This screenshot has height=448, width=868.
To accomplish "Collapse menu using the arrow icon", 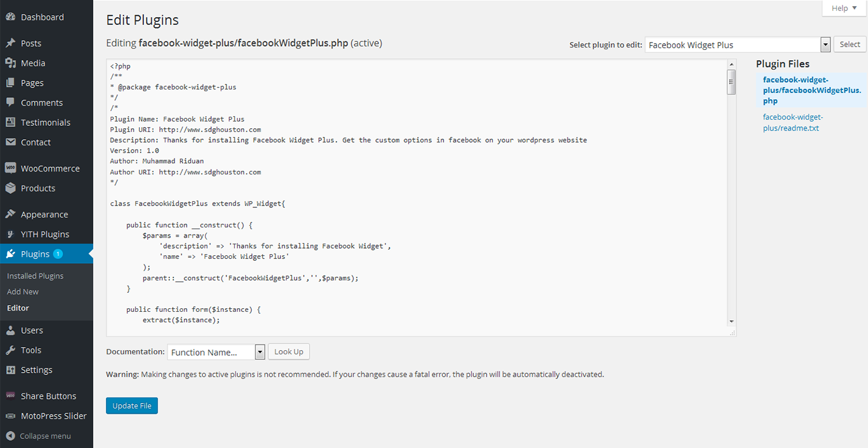I will [x=10, y=436].
